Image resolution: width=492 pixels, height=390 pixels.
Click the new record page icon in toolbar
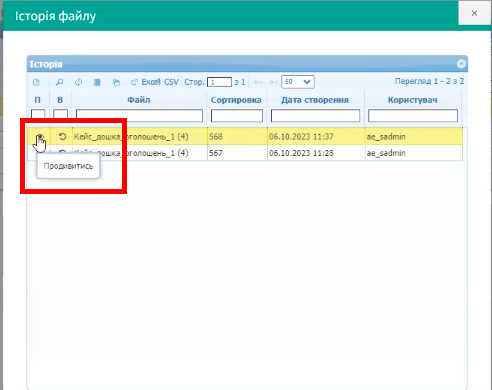coord(36,82)
